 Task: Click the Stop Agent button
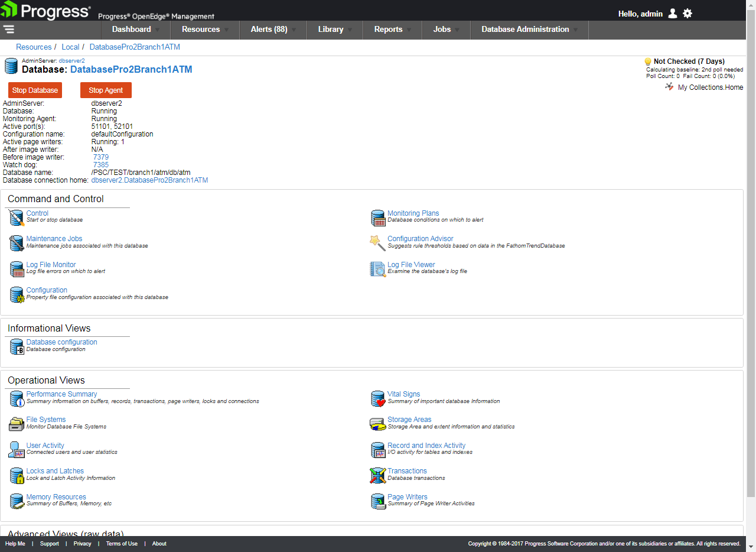click(x=106, y=90)
